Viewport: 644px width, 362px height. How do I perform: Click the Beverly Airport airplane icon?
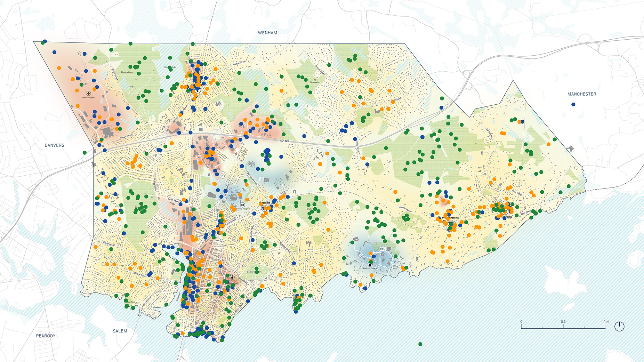88,93
